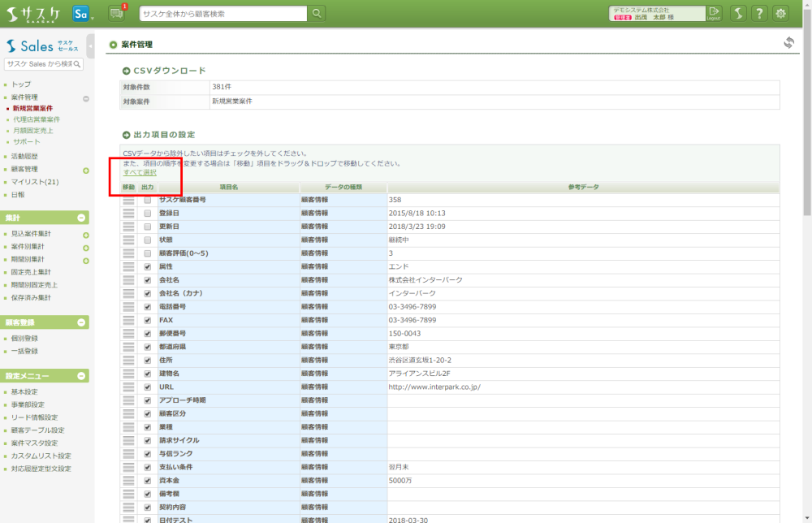Expand the 期間別集計 sidebar item
Image resolution: width=812 pixels, height=523 pixels.
(x=86, y=261)
